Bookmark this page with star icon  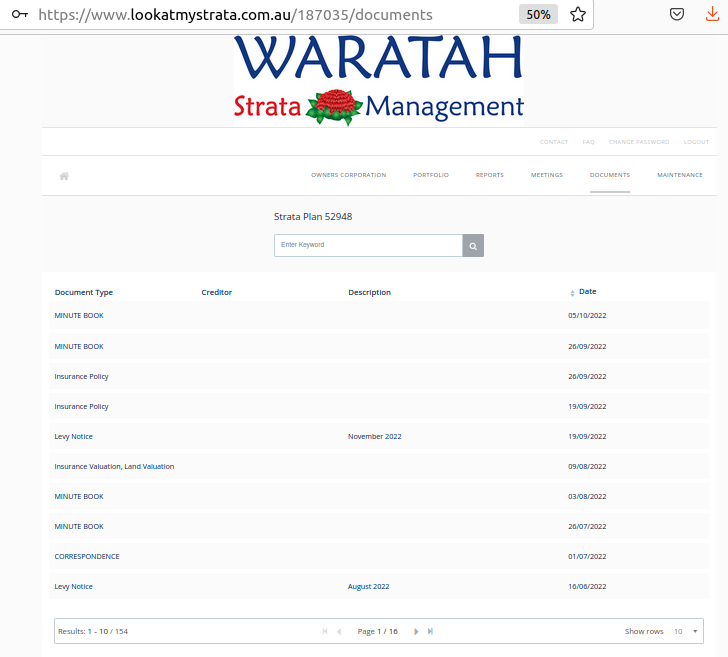(x=577, y=15)
